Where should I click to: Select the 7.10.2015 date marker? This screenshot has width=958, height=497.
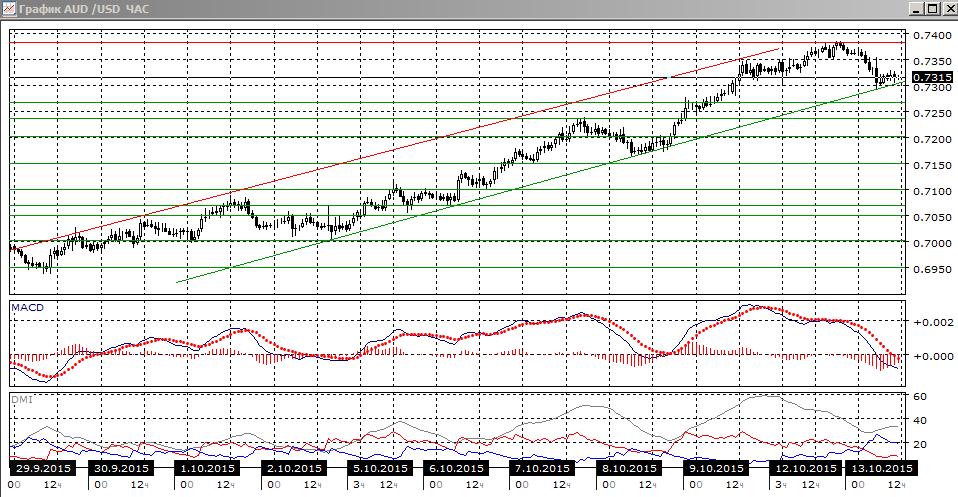(x=542, y=468)
